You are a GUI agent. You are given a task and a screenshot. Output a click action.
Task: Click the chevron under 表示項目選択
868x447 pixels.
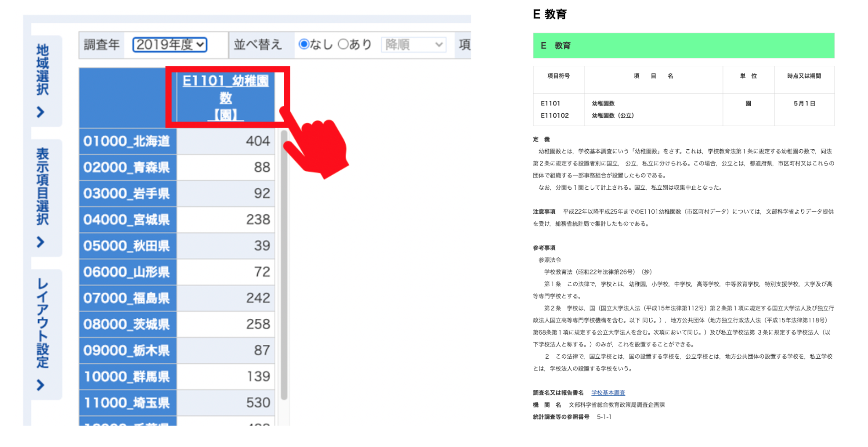(x=41, y=242)
